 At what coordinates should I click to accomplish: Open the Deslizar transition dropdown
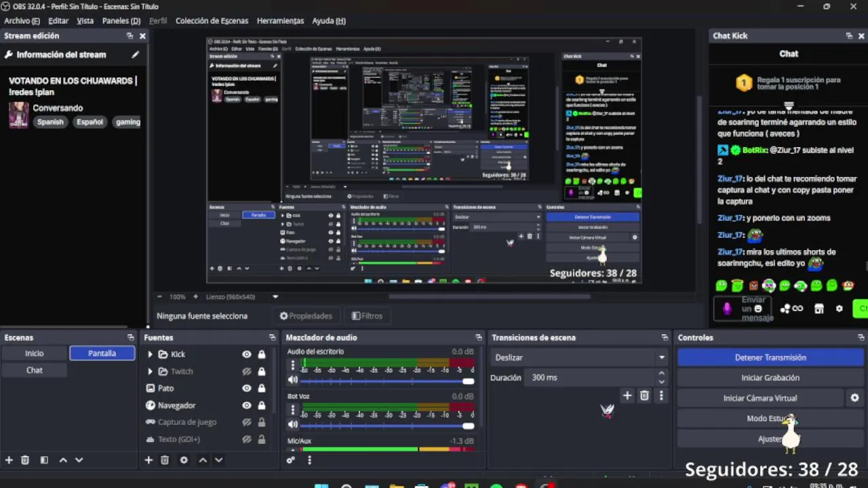580,357
